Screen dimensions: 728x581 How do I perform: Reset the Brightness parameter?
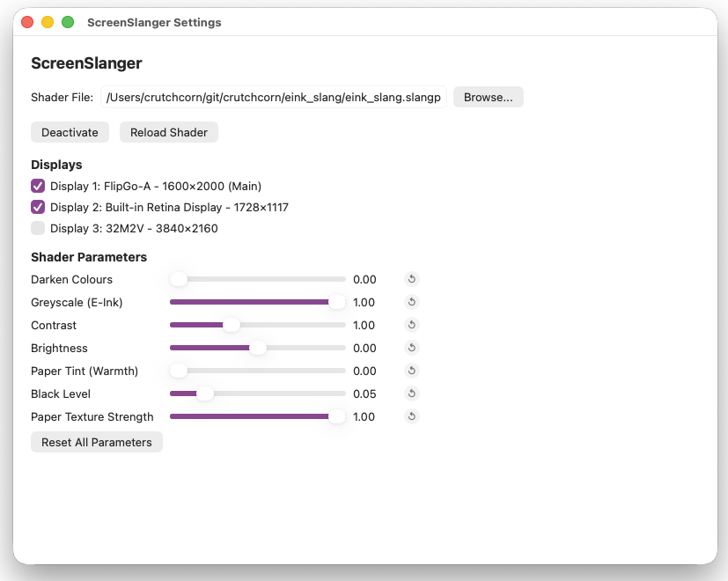pos(411,348)
